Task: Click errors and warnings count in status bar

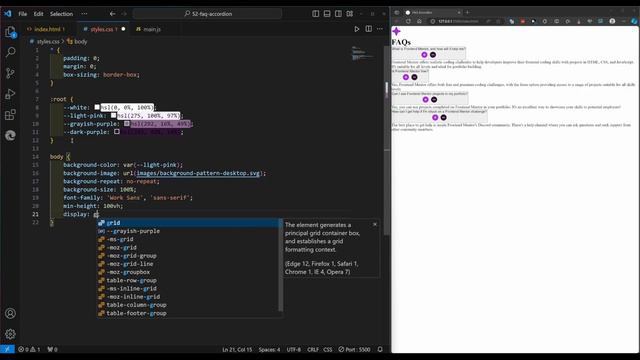Action: click(x=29, y=349)
